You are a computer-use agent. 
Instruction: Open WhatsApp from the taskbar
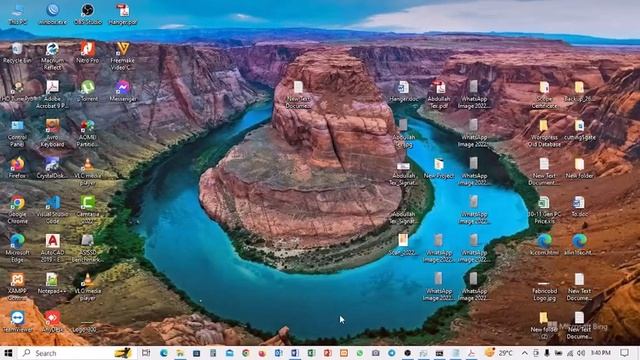[x=360, y=353]
